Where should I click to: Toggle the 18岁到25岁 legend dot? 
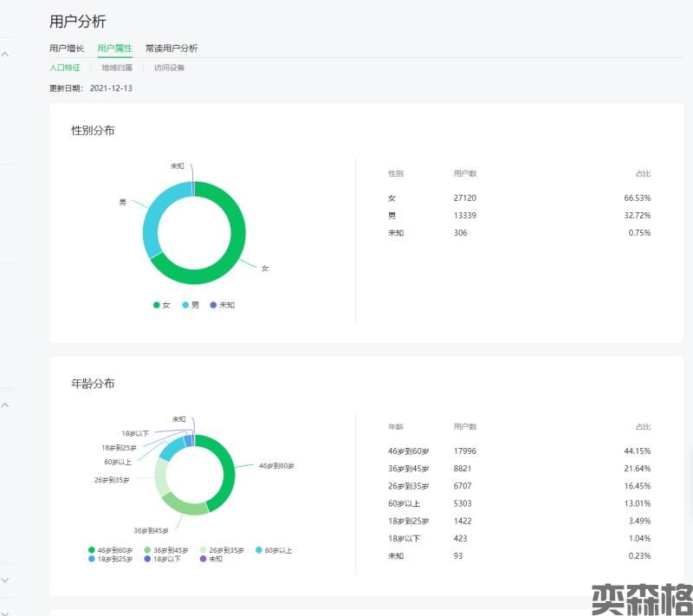(x=92, y=559)
